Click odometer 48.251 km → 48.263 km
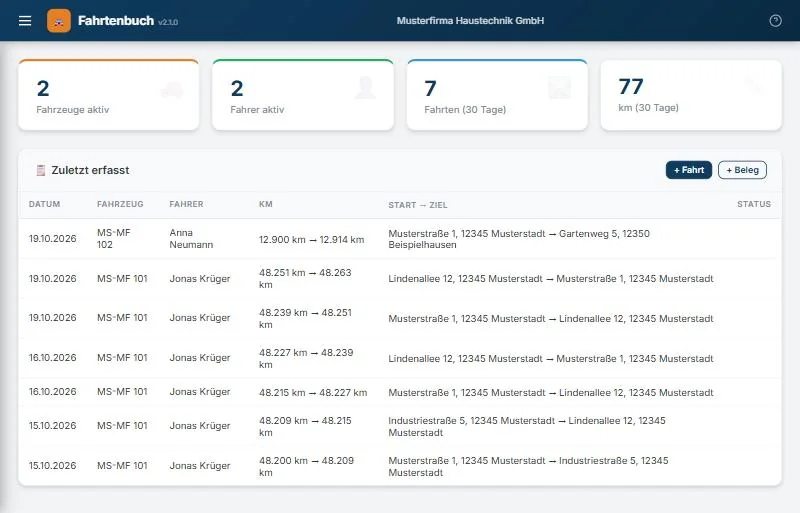This screenshot has height=513, width=800. 305,279
